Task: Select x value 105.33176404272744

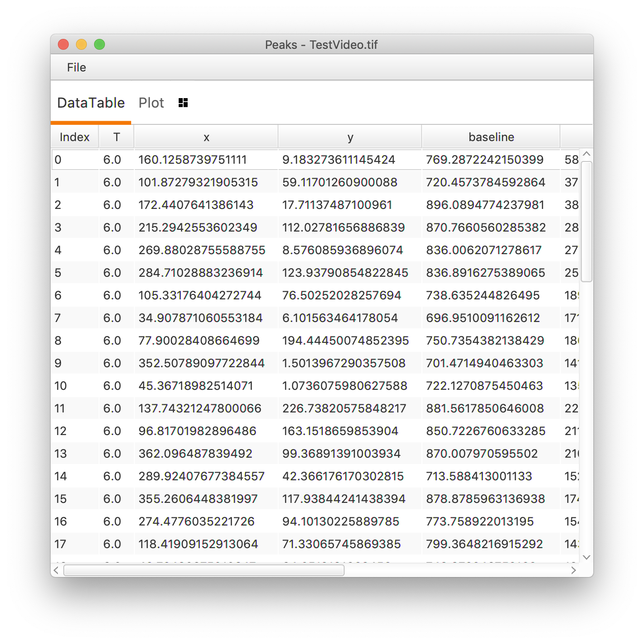Action: [x=200, y=295]
